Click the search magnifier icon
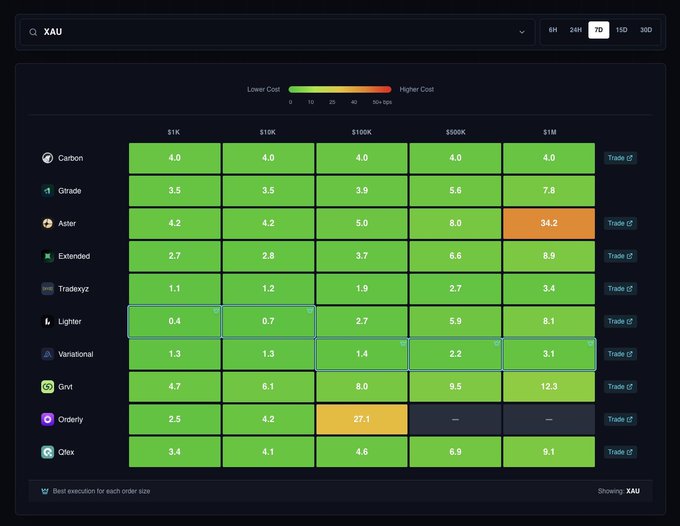The height and width of the screenshot is (526, 680). [33, 32]
